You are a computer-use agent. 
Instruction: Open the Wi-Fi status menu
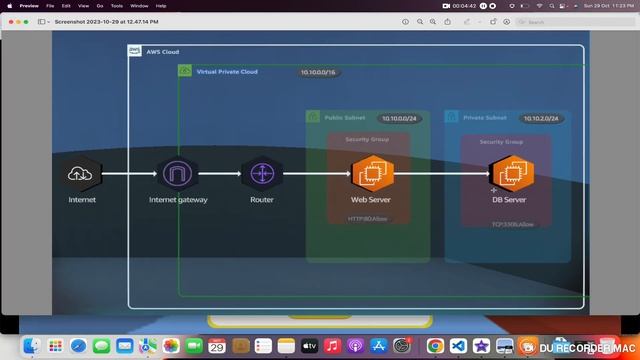tap(540, 6)
